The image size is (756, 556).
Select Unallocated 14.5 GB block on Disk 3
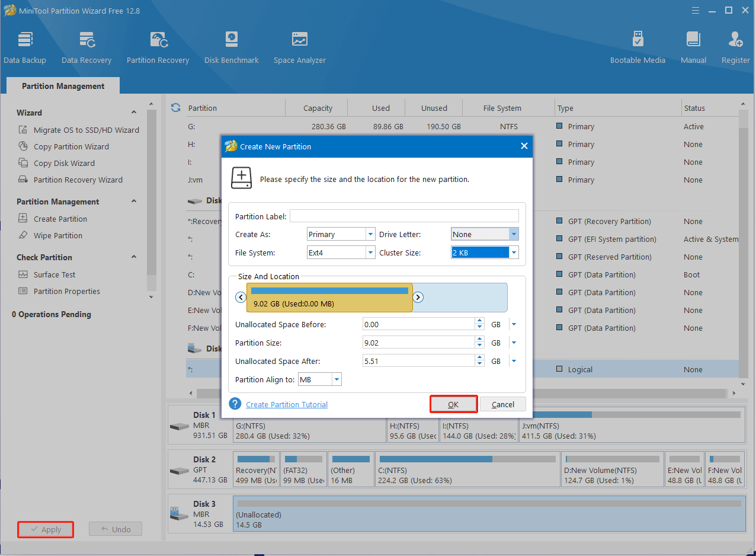tap(489, 513)
